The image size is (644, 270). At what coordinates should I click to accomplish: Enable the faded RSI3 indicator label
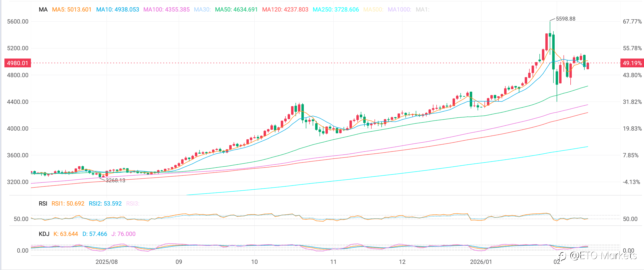pos(133,204)
